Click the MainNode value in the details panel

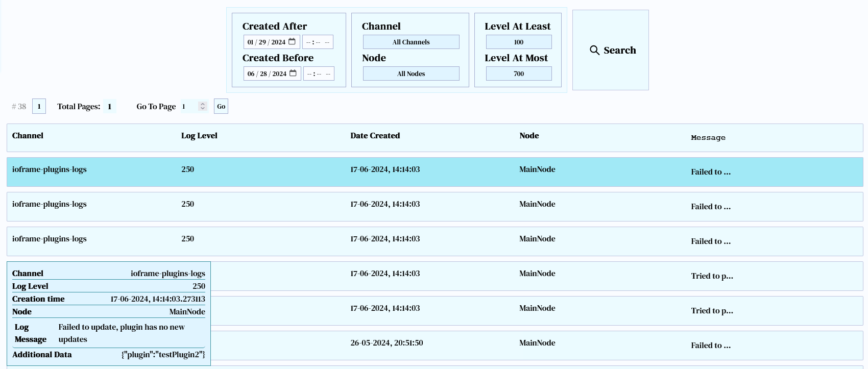(187, 312)
